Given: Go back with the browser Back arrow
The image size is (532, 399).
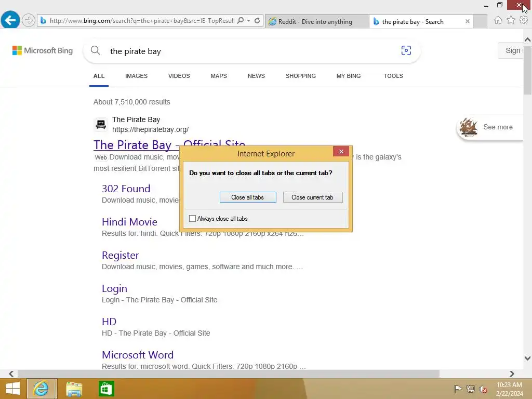Looking at the screenshot, I should (10, 20).
